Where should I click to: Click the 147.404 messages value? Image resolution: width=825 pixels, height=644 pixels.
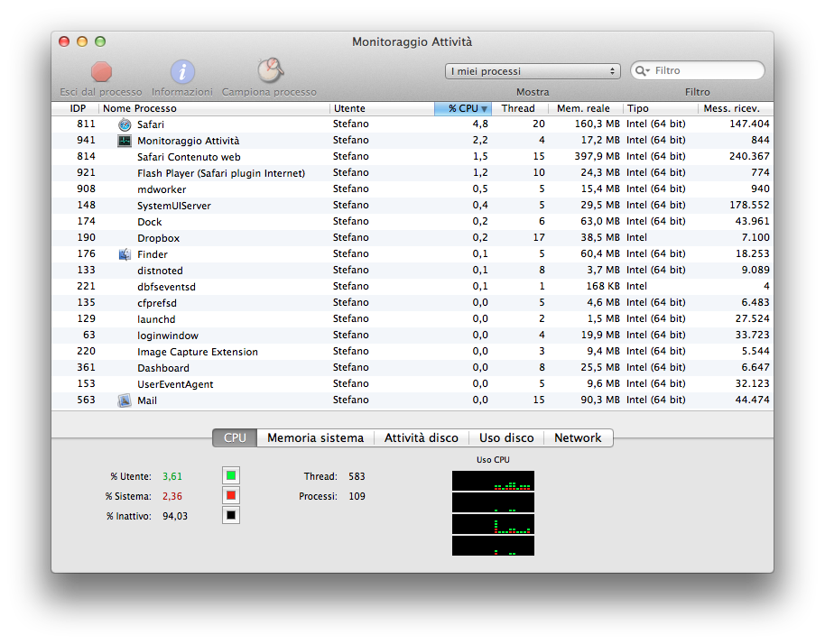[x=749, y=124]
